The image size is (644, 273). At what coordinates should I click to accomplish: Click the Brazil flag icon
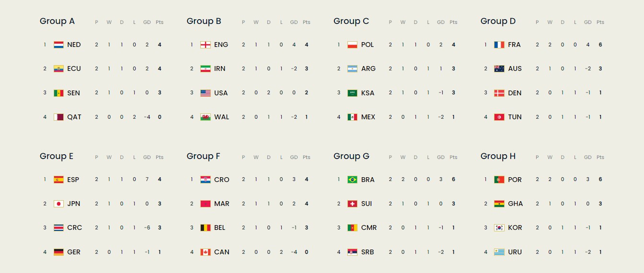tap(352, 180)
